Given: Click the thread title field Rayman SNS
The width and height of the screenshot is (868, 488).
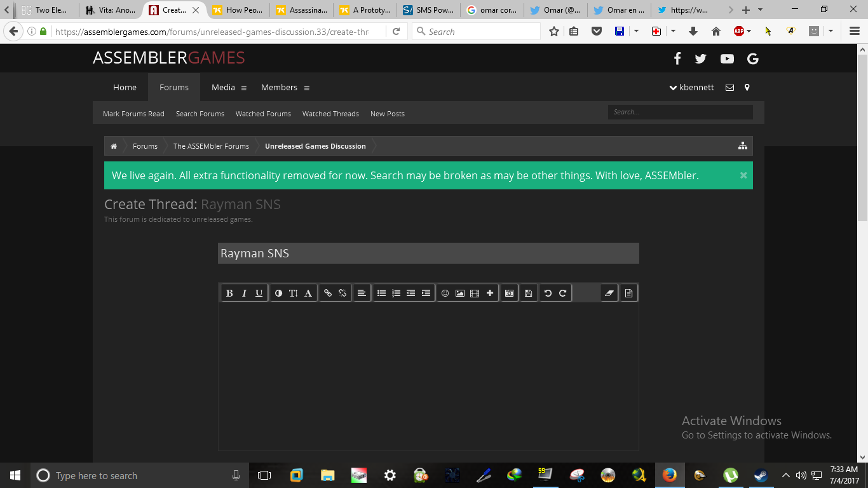Looking at the screenshot, I should pyautogui.click(x=428, y=253).
